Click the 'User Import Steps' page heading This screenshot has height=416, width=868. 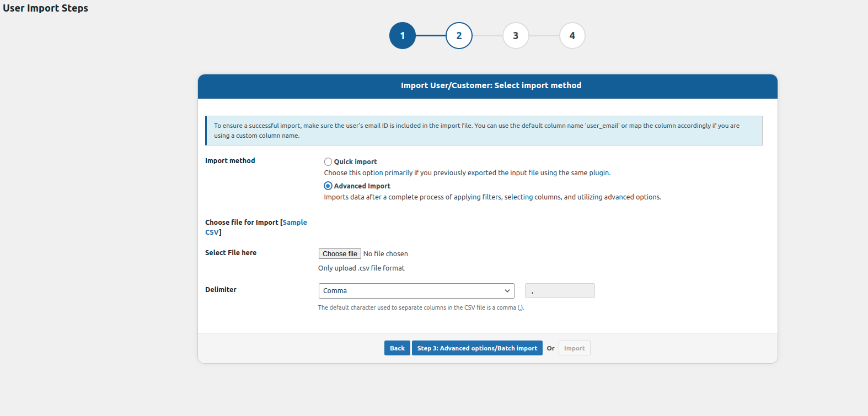pyautogui.click(x=46, y=8)
